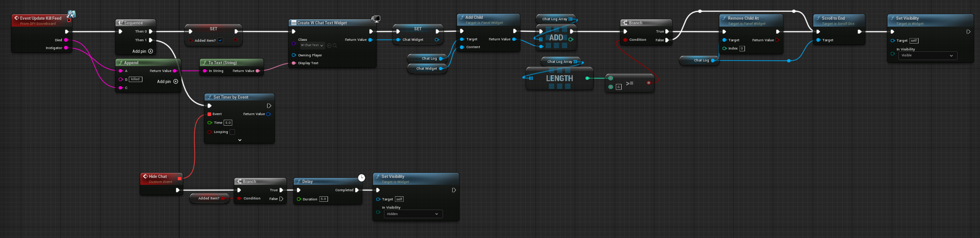Screen dimensions: 980x238
Task: Select the Scroll to End node title
Action: (833, 18)
